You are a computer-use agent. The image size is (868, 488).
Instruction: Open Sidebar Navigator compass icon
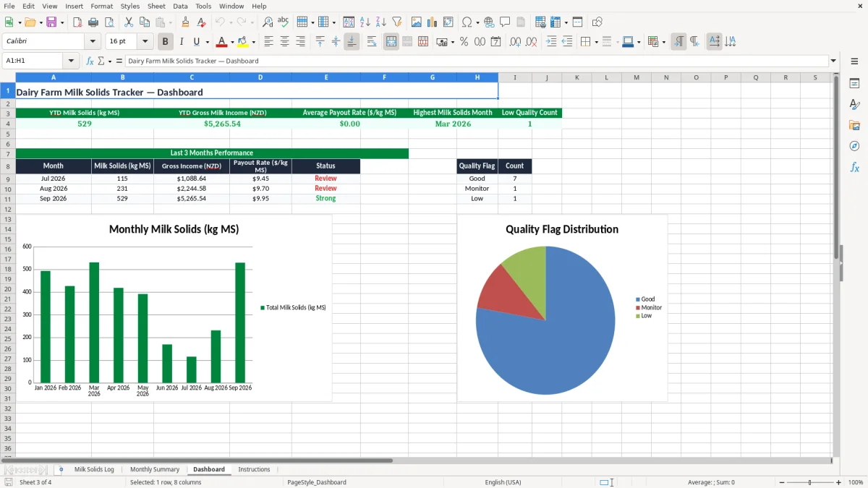tap(854, 147)
